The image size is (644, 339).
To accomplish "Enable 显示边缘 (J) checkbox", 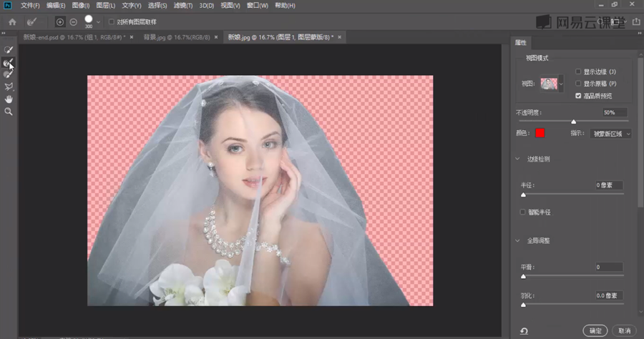I will (578, 72).
